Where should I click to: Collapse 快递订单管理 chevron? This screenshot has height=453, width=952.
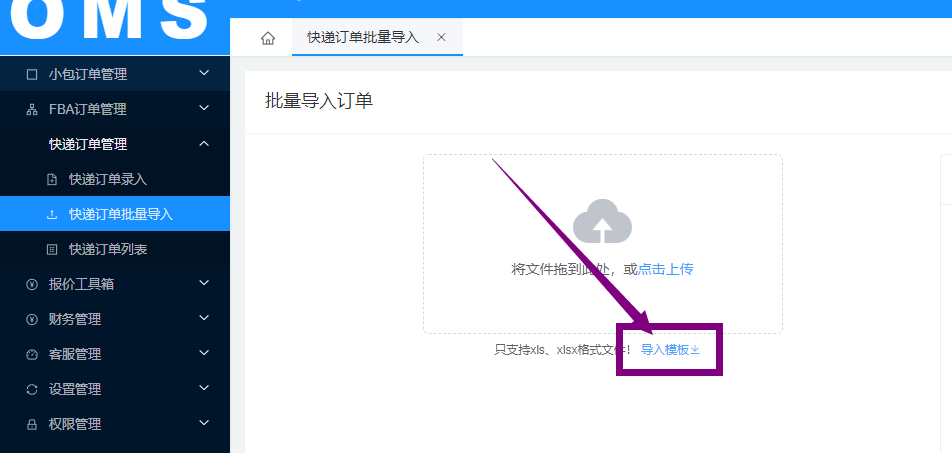coord(204,143)
